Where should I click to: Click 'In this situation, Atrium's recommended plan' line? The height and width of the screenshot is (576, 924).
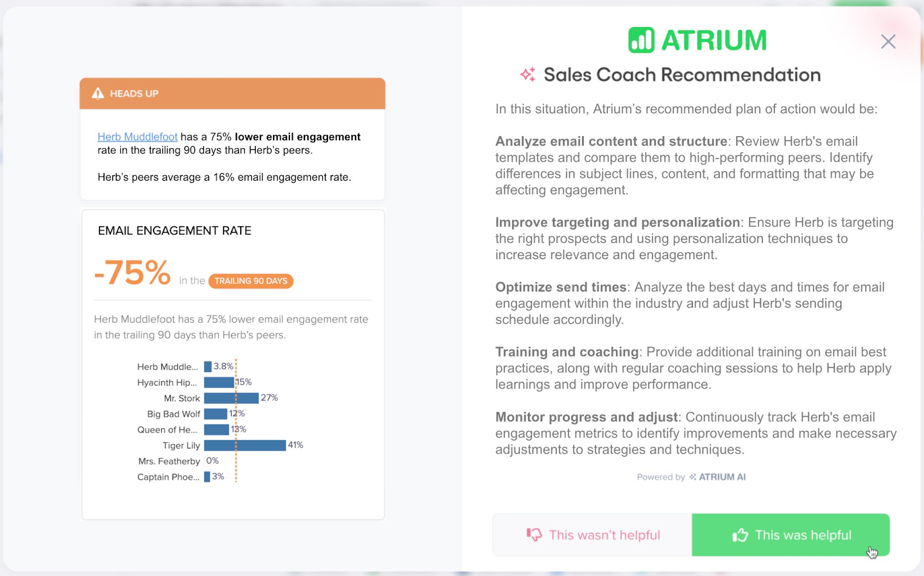point(686,109)
